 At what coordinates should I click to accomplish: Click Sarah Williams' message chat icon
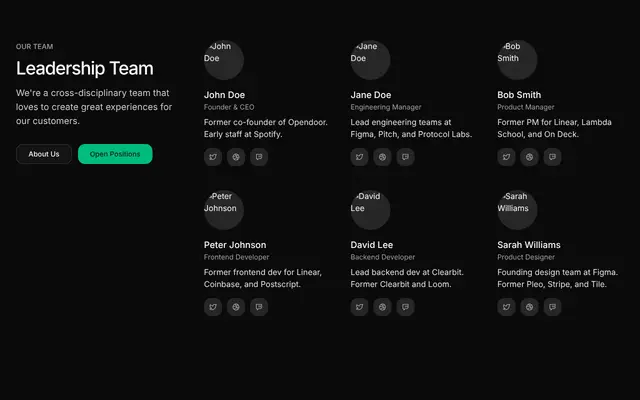point(552,307)
